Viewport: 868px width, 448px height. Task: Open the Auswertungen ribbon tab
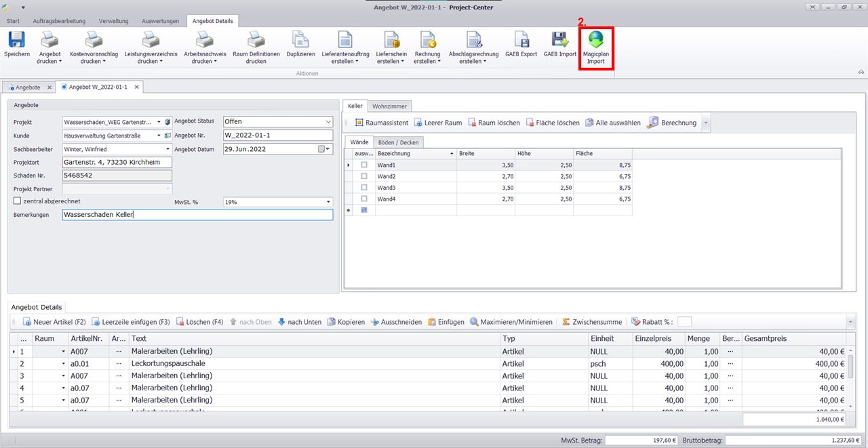click(160, 21)
